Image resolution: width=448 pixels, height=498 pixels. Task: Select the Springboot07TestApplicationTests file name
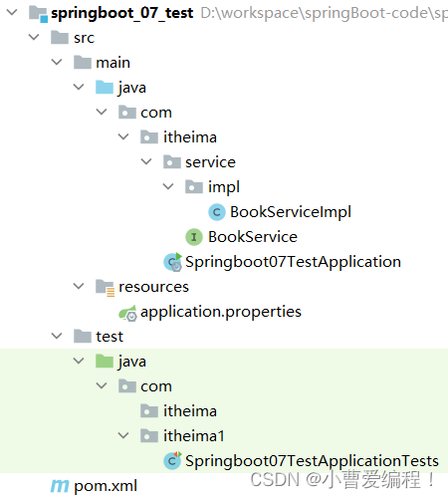[312, 461]
